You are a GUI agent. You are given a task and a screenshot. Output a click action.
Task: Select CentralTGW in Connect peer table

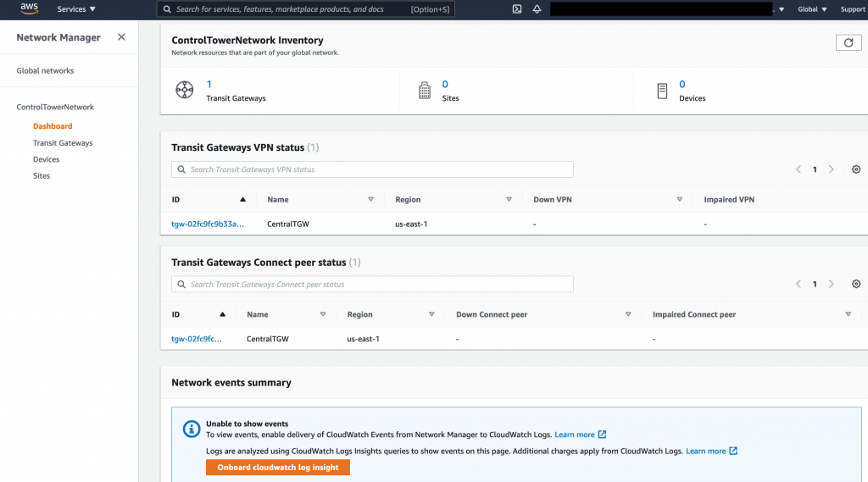point(267,339)
